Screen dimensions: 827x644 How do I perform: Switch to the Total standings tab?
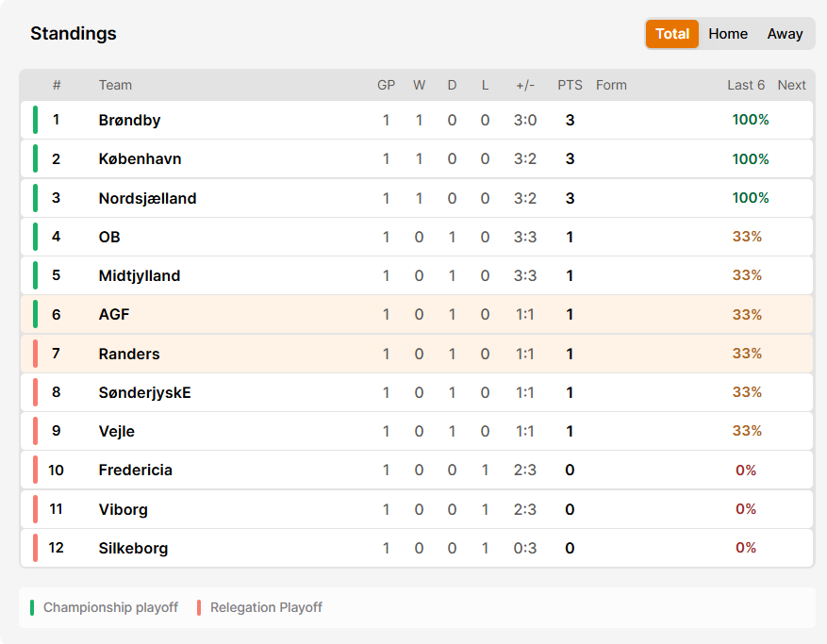pos(672,34)
